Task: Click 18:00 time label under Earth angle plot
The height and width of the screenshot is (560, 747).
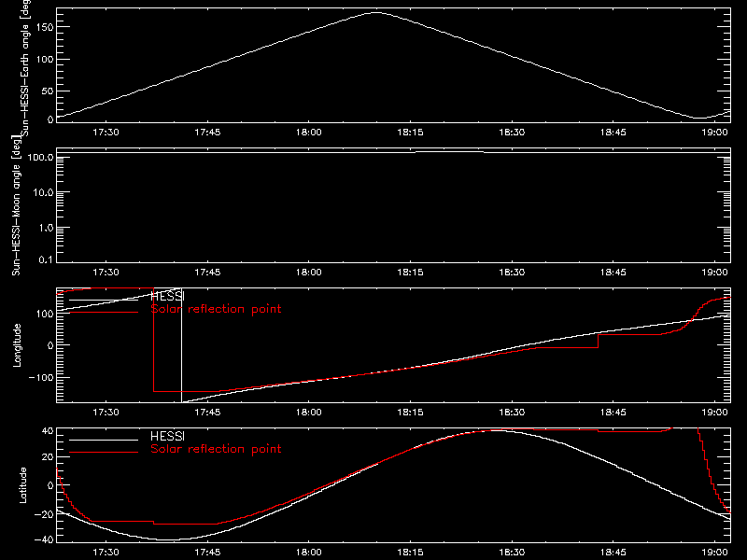Action: 309,132
